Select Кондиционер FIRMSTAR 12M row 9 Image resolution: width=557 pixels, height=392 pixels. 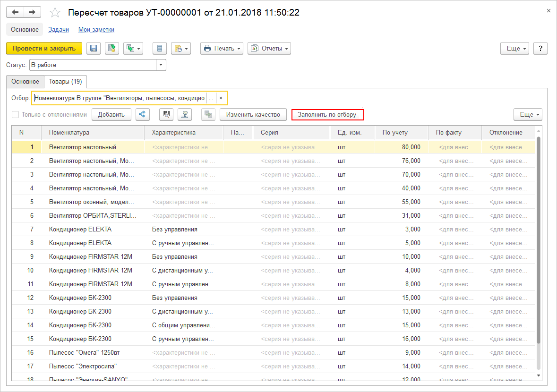coord(273,257)
